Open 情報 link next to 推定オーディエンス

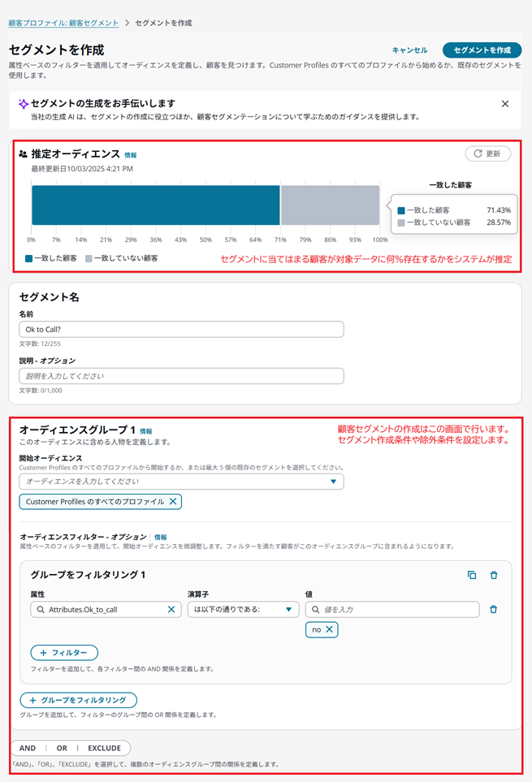point(131,154)
